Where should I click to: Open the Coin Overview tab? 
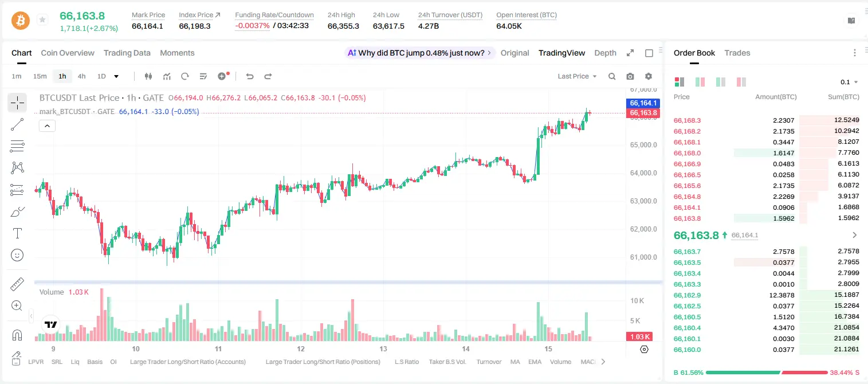coord(68,53)
